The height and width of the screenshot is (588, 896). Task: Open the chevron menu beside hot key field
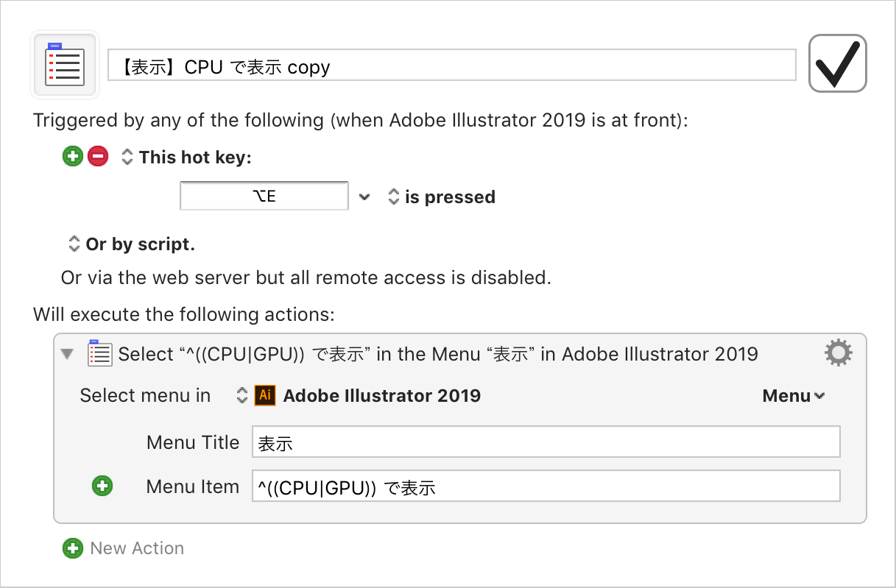point(364,197)
